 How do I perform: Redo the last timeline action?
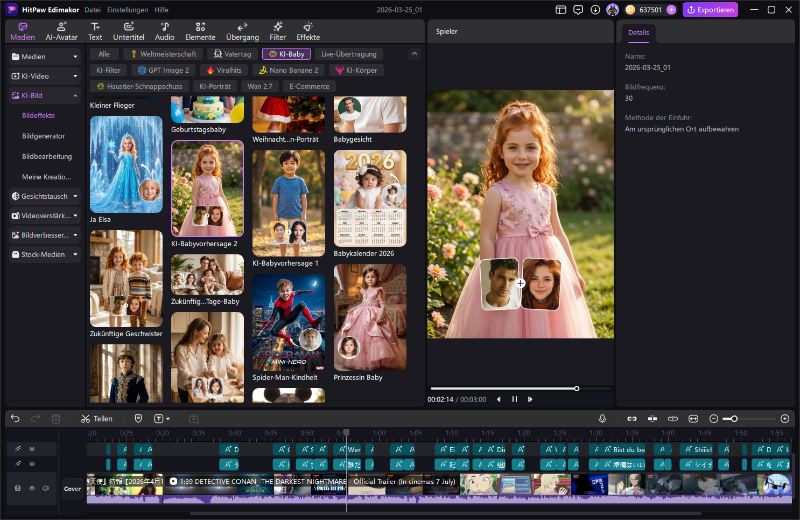pos(35,418)
